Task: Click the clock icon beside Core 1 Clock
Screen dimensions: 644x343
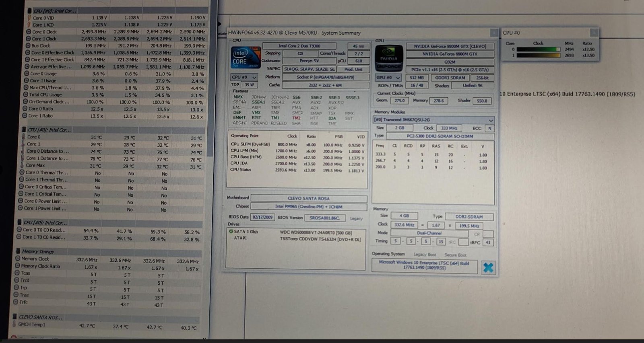Action: click(x=29, y=39)
